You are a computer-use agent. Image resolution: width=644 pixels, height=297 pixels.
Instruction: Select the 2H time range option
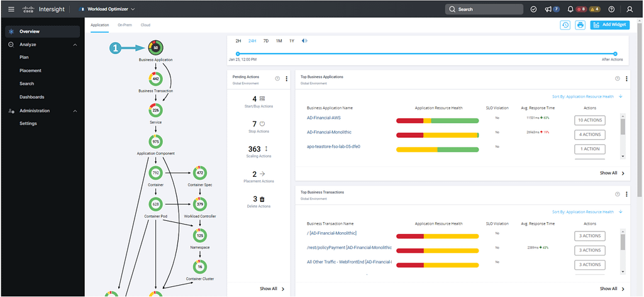[238, 41]
